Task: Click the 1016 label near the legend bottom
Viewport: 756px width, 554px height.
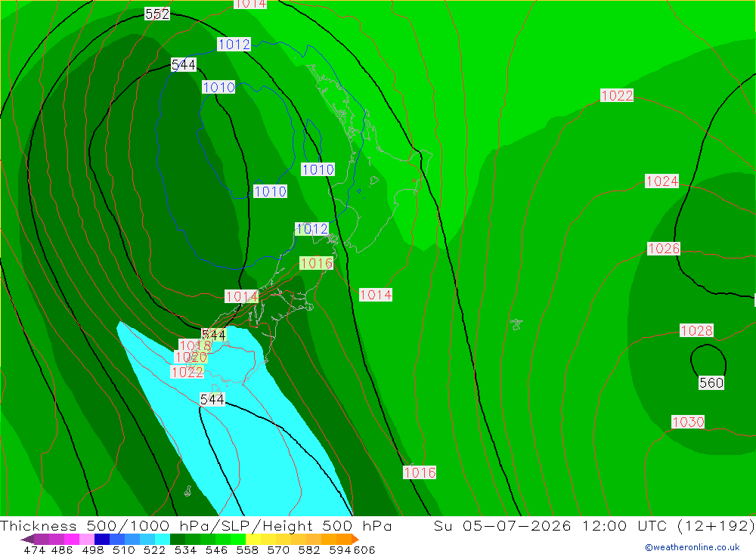Action: pyautogui.click(x=420, y=472)
